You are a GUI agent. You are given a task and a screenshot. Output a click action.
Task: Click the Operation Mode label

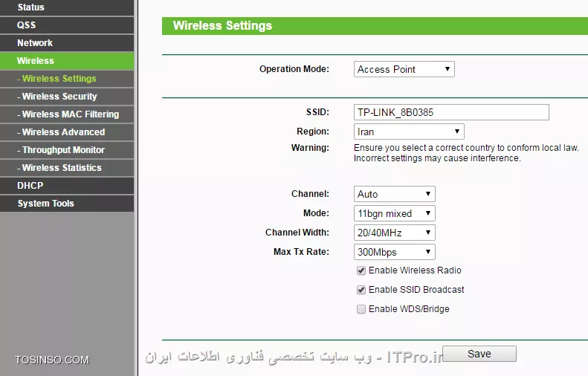coord(294,69)
